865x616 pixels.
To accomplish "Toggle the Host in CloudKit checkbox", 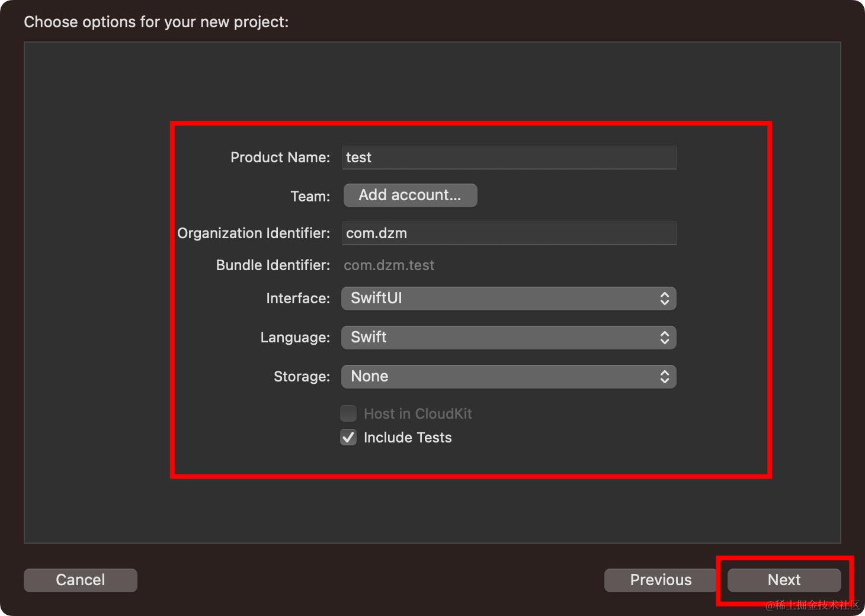I will pyautogui.click(x=348, y=413).
